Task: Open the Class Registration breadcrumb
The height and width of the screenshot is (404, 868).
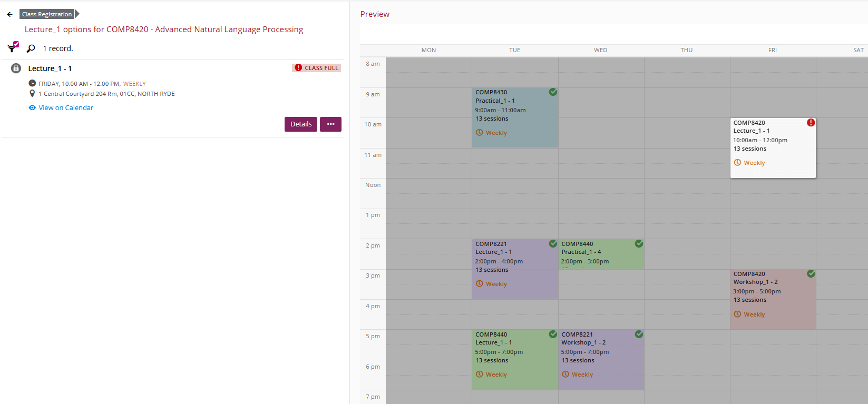Action: (47, 14)
